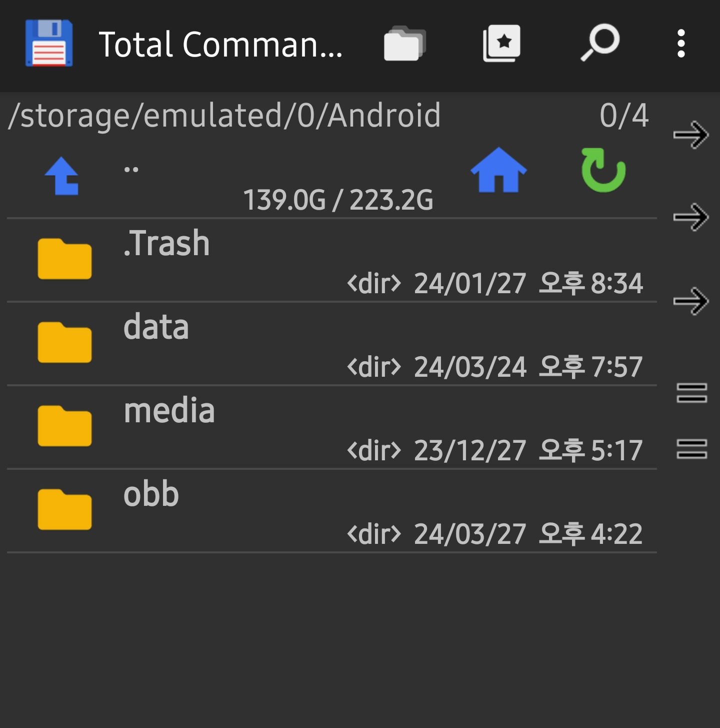
Task: Click the second right-arrow in side strip
Action: tap(691, 217)
